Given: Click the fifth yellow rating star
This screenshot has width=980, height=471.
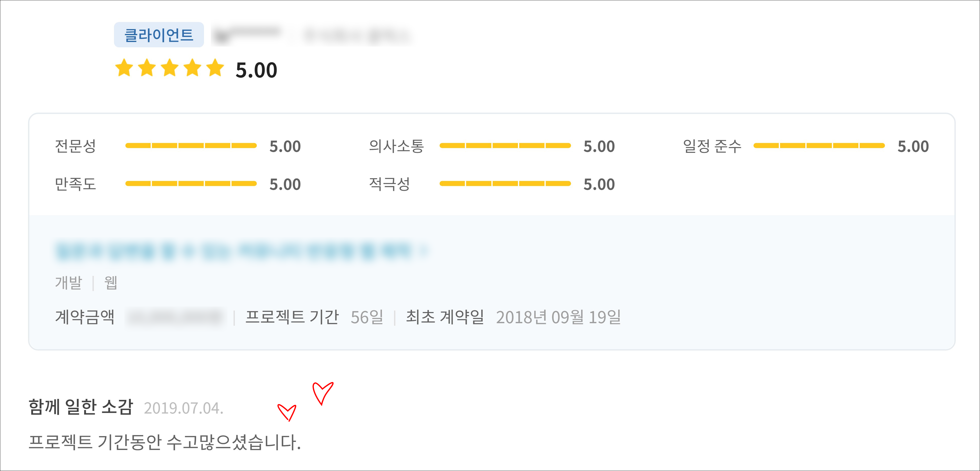Looking at the screenshot, I should [x=215, y=68].
